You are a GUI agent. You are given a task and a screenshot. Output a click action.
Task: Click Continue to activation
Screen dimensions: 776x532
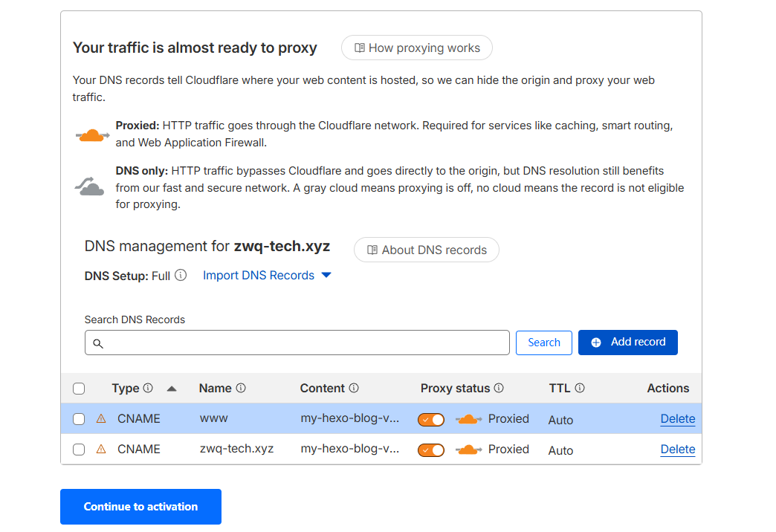click(x=140, y=506)
